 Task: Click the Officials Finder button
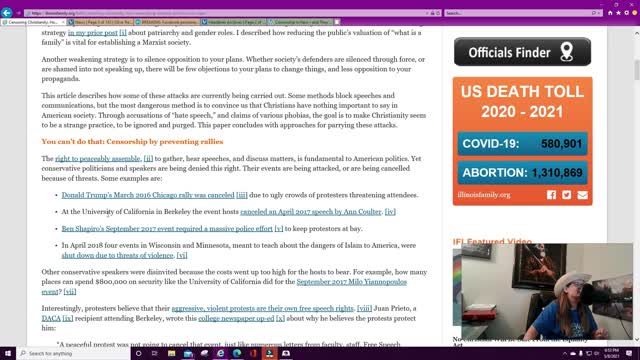522,52
